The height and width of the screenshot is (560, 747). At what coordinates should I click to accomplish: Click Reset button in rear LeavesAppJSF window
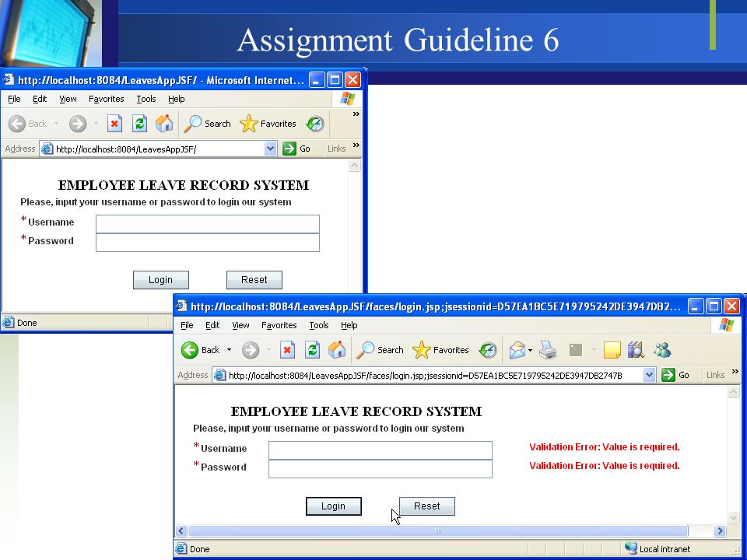coord(254,280)
